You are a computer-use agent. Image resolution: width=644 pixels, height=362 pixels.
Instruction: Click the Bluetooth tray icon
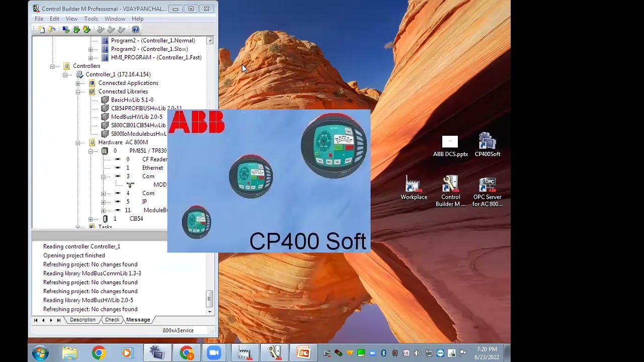pos(383,353)
